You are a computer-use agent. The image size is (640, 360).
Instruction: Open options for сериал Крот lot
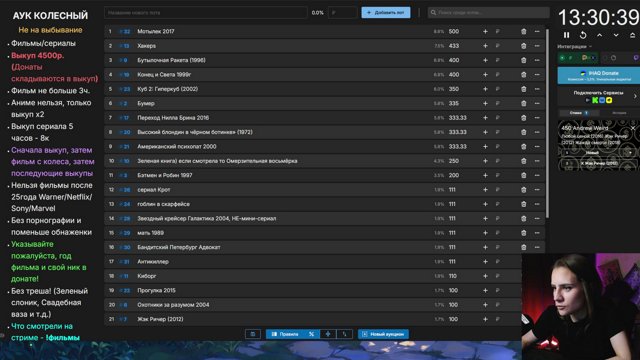coord(537,190)
